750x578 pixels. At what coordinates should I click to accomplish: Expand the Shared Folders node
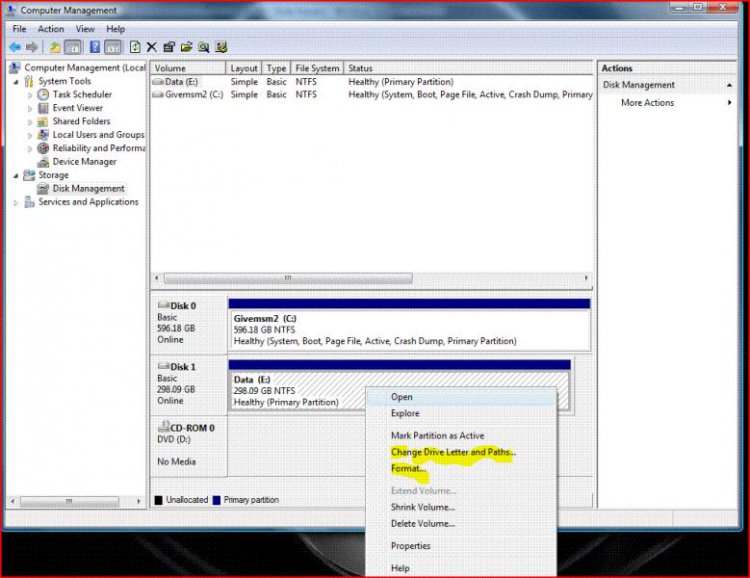[30, 122]
